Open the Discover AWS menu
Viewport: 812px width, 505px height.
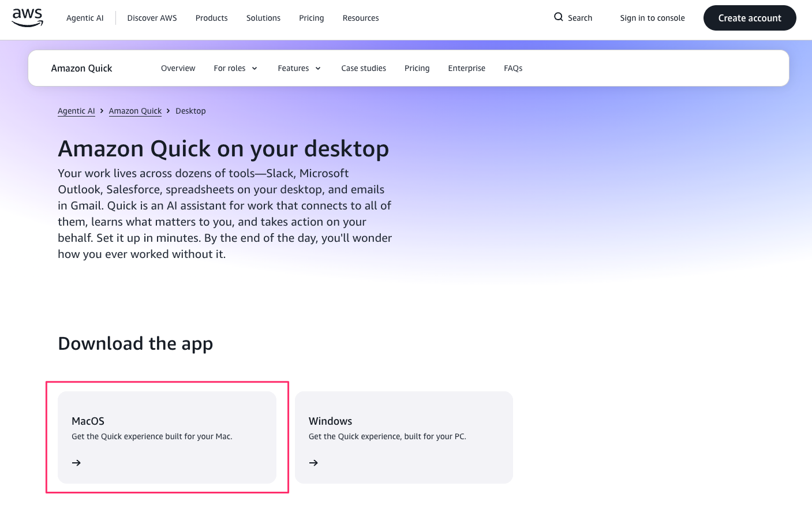pyautogui.click(x=152, y=18)
